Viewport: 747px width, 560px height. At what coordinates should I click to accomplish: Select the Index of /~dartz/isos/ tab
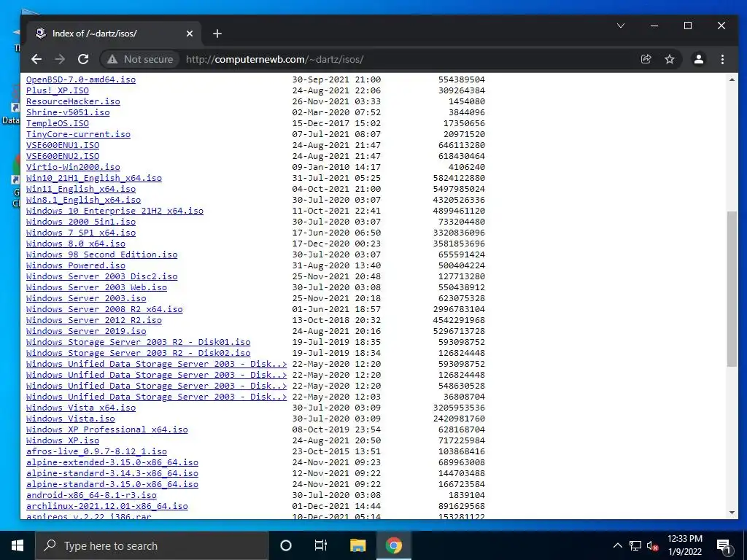115,34
